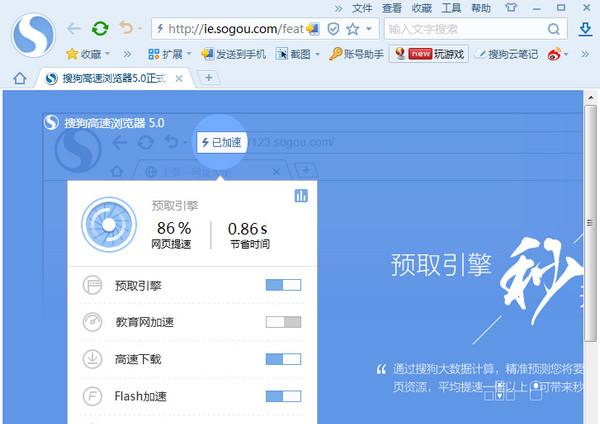Close the 搜狗高速浏览器5.0 tab
Viewport: 600px width, 424px height.
click(179, 79)
